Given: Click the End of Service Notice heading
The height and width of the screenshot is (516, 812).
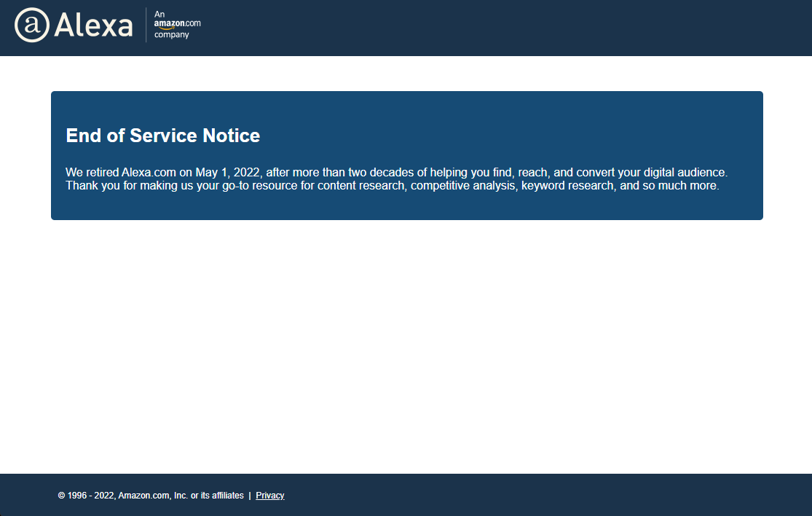Looking at the screenshot, I should (x=162, y=136).
